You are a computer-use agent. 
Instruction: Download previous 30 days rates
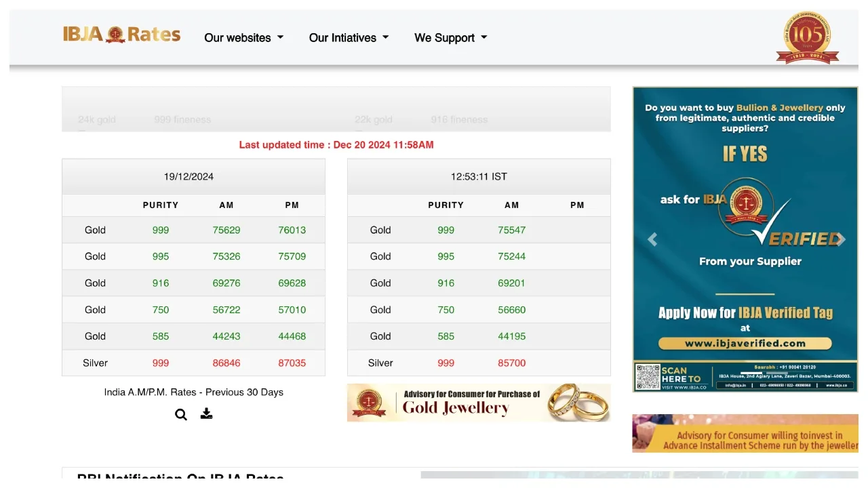point(207,413)
